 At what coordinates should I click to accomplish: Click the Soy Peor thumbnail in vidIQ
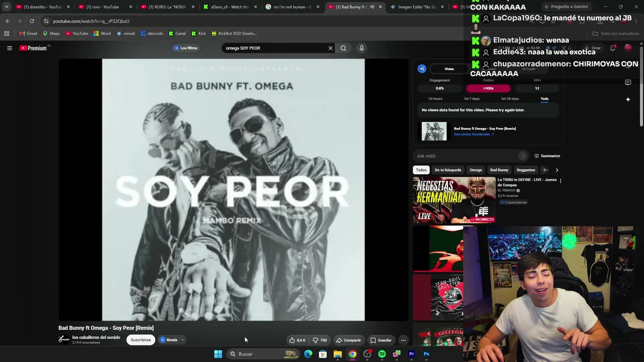[x=434, y=131]
